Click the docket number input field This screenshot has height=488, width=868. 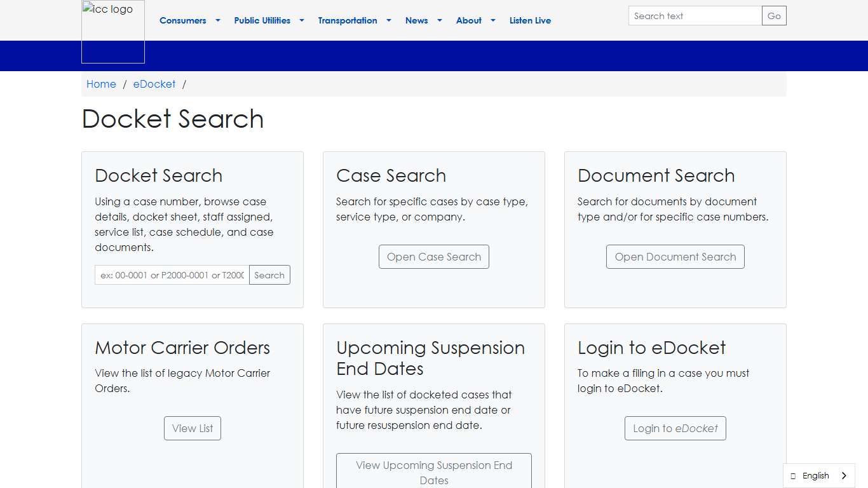tap(172, 274)
